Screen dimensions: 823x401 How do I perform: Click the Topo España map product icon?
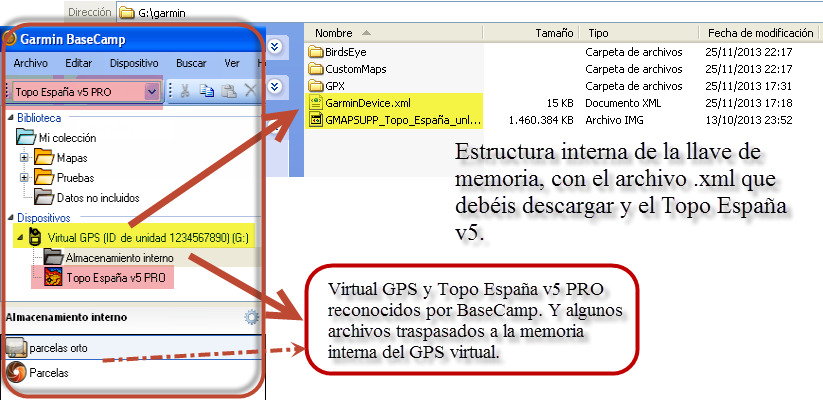53,277
